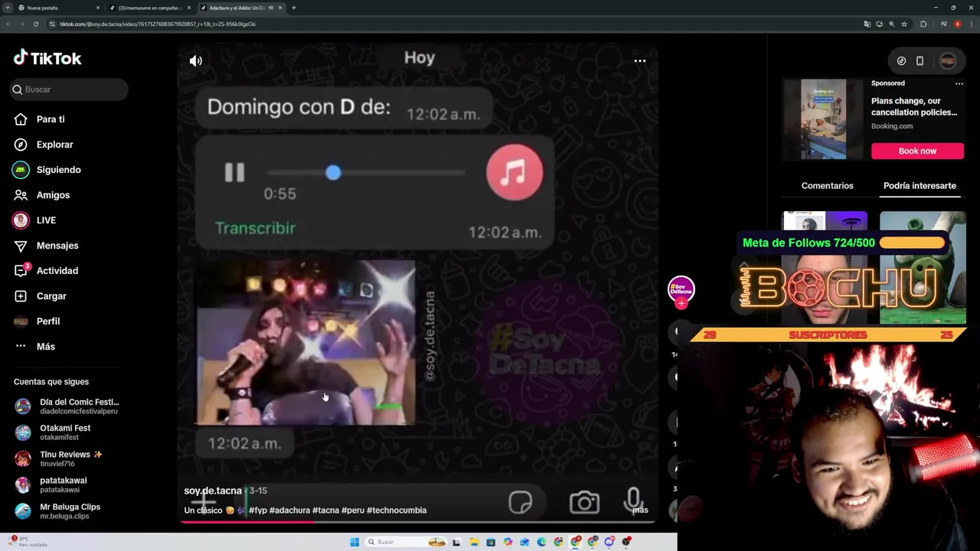Close the Adachura y el Adiós tab
The width and height of the screenshot is (980, 551).
[x=280, y=8]
